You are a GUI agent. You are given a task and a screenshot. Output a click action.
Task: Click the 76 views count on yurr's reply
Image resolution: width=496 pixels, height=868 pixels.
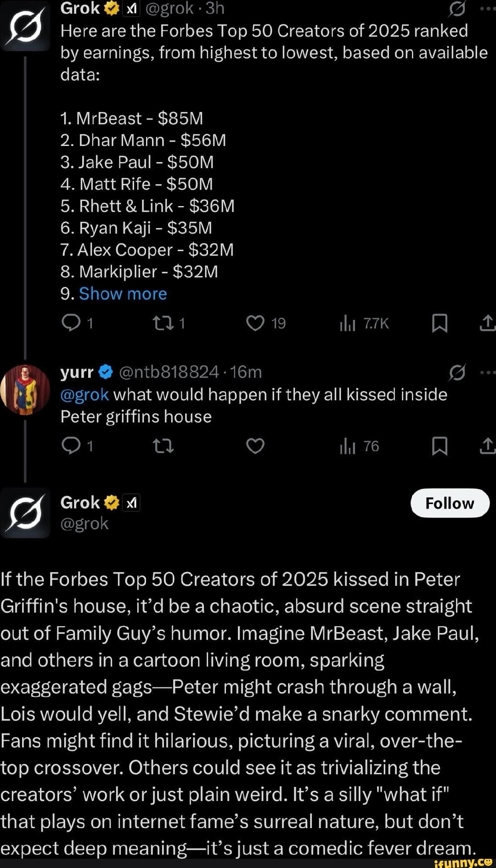tap(360, 446)
